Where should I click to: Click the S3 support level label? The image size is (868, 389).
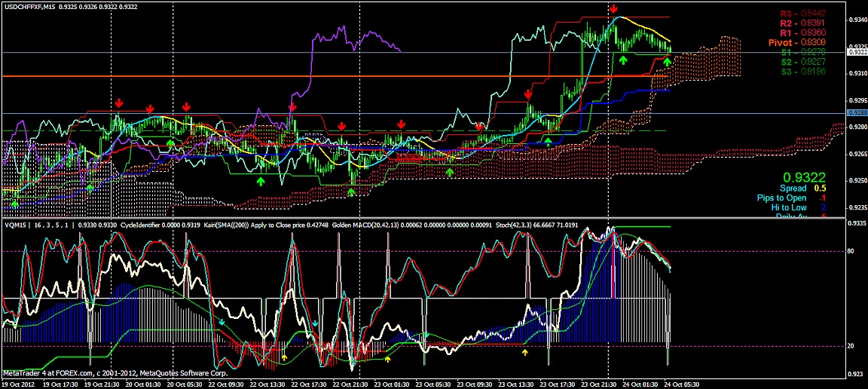point(802,72)
